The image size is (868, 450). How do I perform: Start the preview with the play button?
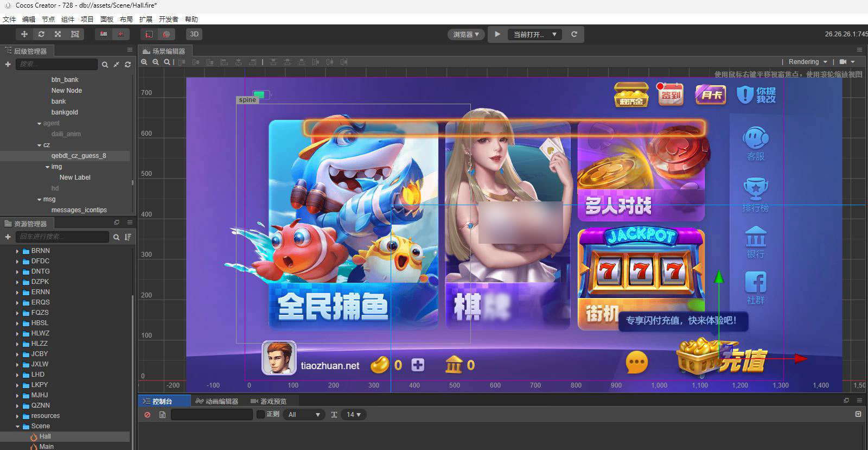coord(497,34)
